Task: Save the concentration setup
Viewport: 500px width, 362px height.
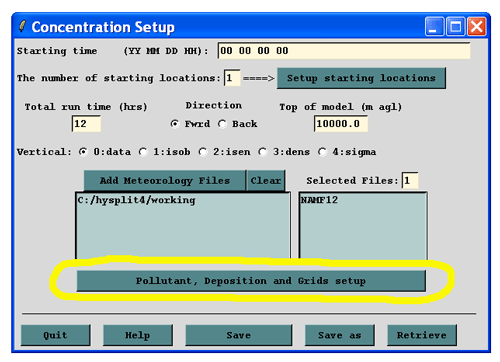Action: (239, 335)
